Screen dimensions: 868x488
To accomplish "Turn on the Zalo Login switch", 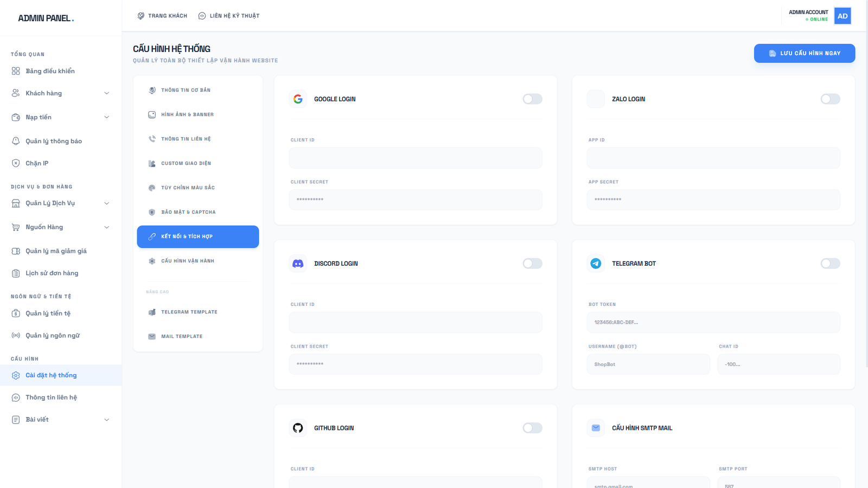I will [830, 99].
